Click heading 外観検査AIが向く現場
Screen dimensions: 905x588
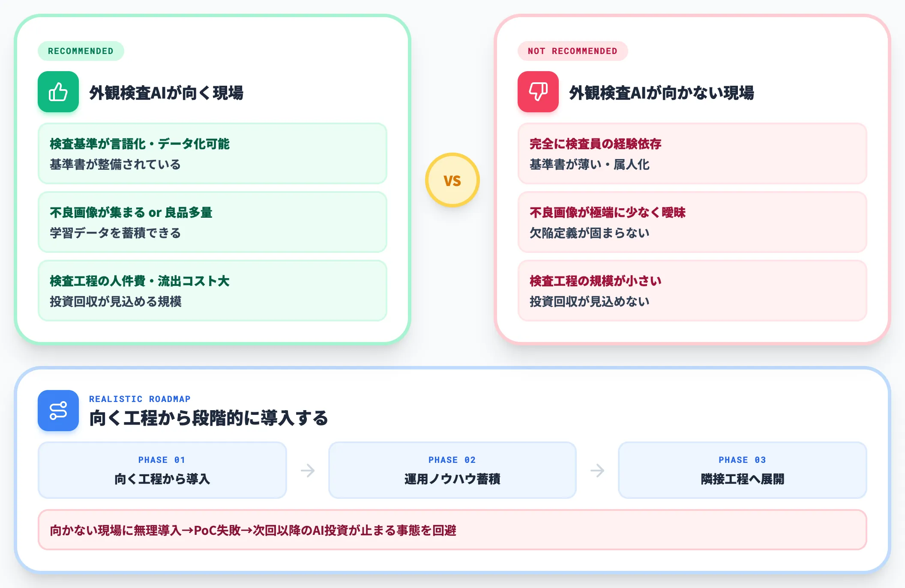166,93
